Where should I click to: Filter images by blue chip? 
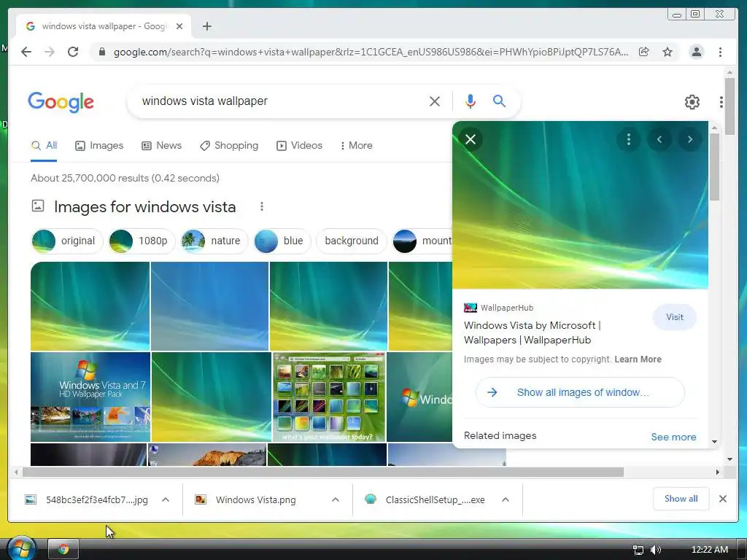point(282,241)
